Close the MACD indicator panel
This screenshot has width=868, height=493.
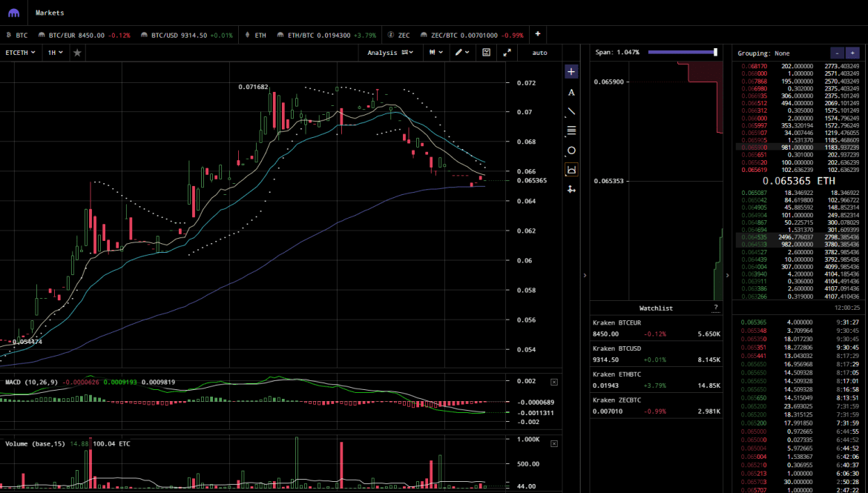point(553,382)
